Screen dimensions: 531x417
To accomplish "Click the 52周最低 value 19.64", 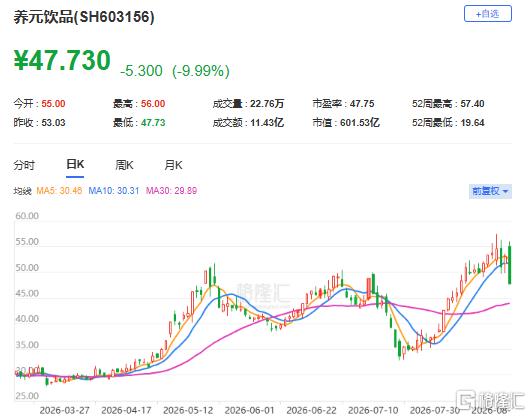I will [472, 122].
